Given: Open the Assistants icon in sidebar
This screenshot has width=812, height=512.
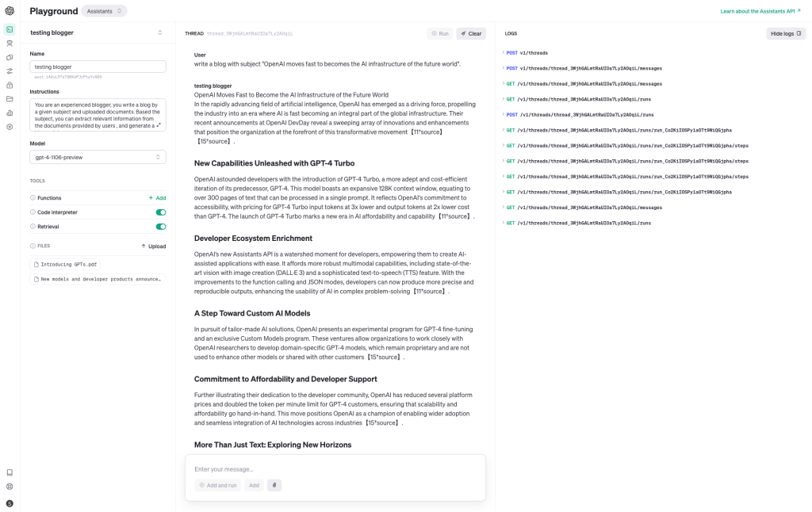Looking at the screenshot, I should pyautogui.click(x=10, y=43).
